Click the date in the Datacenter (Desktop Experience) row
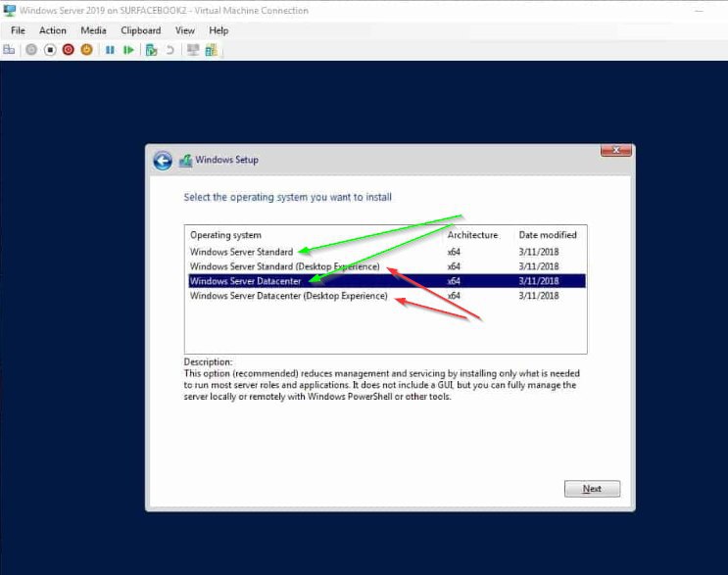Screen dimensions: 728x575 point(539,296)
